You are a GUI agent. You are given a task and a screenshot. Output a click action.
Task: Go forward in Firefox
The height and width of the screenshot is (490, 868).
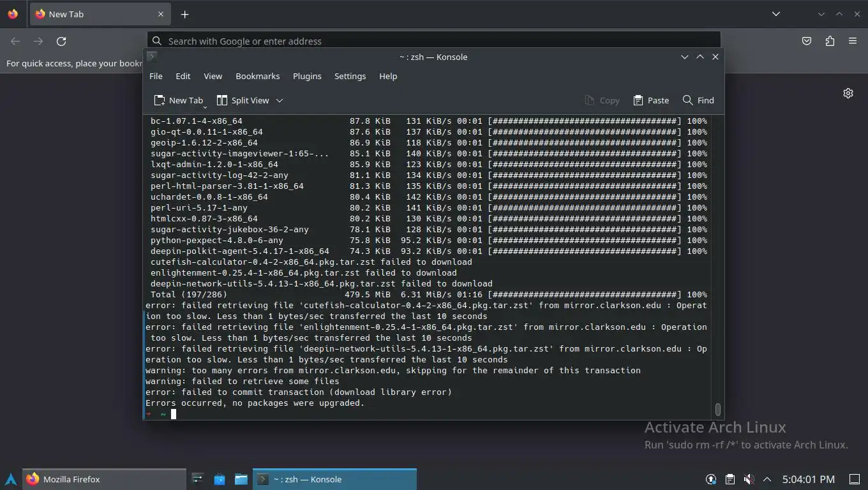38,41
